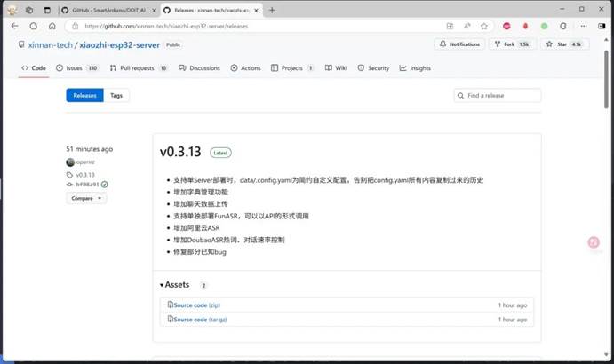Open the commit hash link in sidebar
Screen dimensions: 614x364
tap(87, 185)
